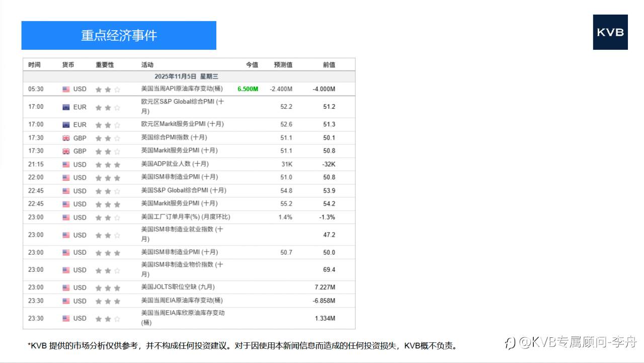The width and height of the screenshot is (644, 363).
Task: Click the UK flag icon on the 英国综合PMI指数 row
Action: pos(66,137)
